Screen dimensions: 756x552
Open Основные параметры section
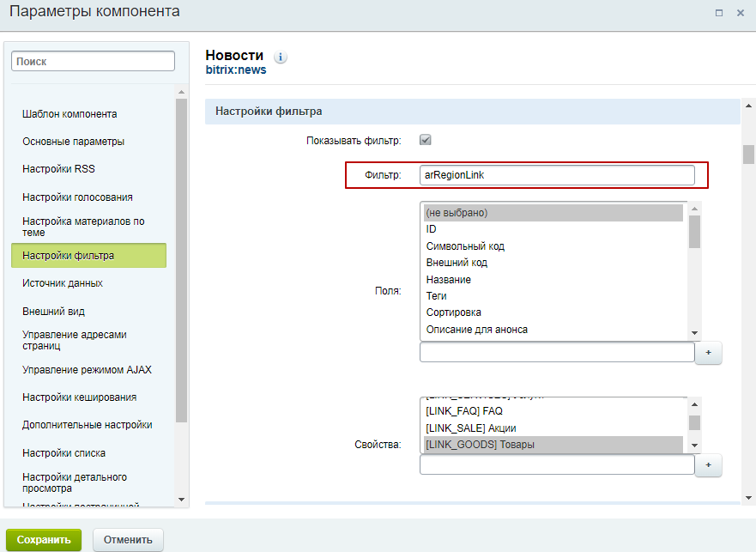click(x=73, y=142)
